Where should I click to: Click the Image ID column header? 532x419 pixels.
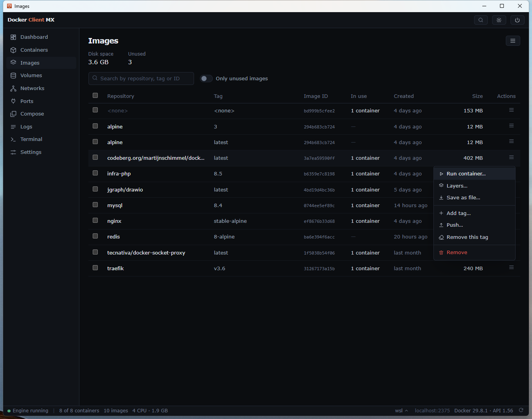pyautogui.click(x=316, y=96)
